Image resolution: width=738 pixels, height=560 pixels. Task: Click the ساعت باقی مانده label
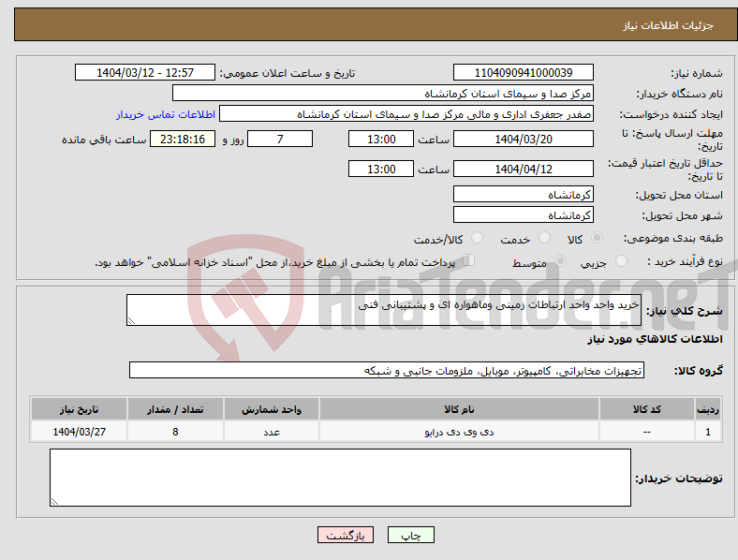[x=104, y=140]
